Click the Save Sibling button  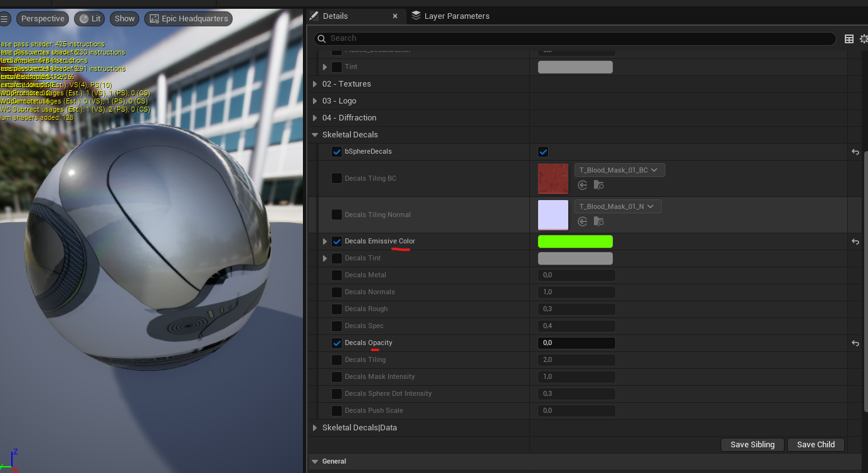click(x=753, y=445)
